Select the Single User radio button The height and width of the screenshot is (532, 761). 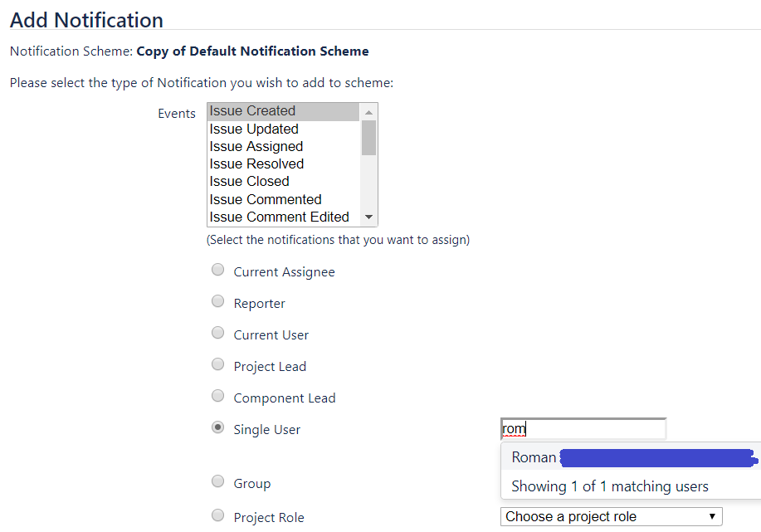point(218,427)
